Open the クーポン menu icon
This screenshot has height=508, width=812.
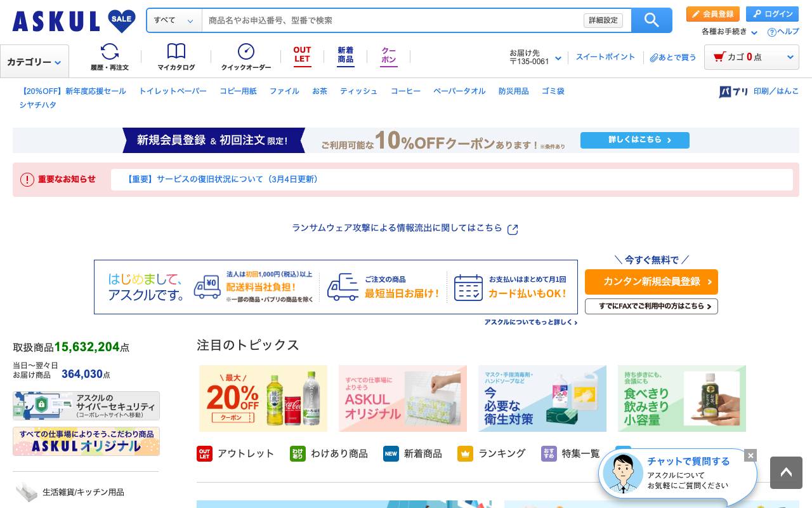[x=388, y=56]
